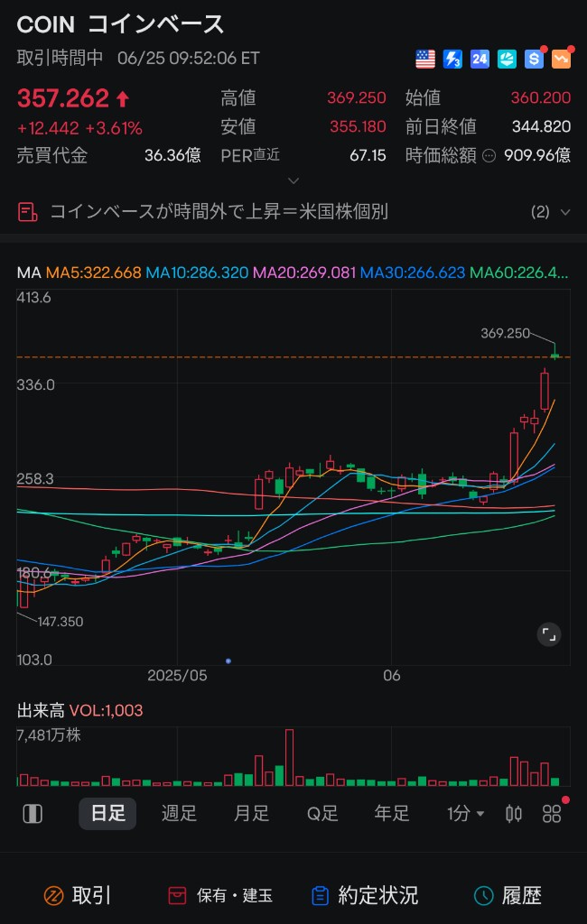Tap the MA5:322.668 indicator value
Viewport: 587px width, 924px height.
tap(93, 273)
